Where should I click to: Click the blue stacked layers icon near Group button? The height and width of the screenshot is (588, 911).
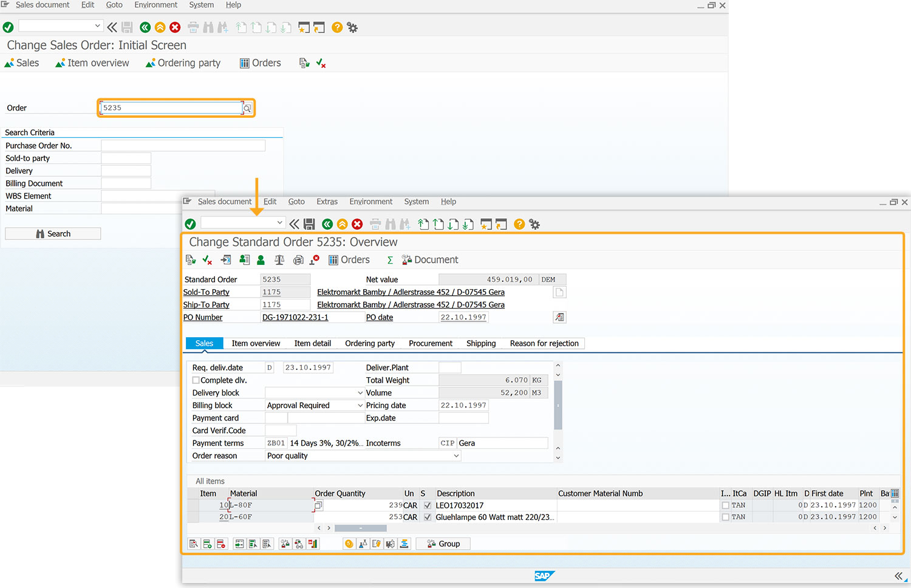click(x=404, y=544)
